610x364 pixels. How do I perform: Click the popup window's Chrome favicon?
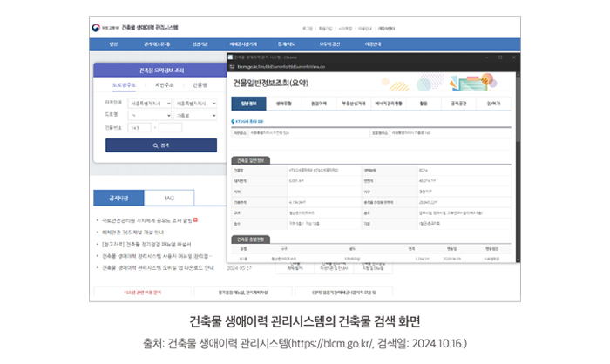231,57
